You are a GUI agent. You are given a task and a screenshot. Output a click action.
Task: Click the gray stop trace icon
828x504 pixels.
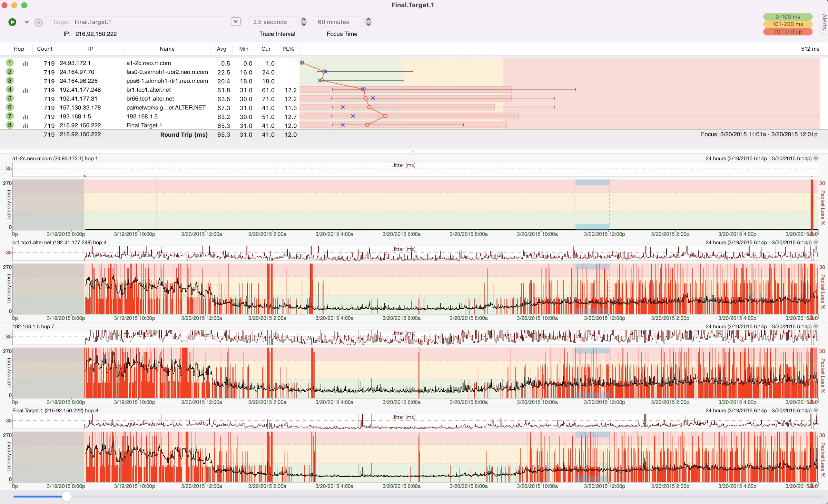38,22
